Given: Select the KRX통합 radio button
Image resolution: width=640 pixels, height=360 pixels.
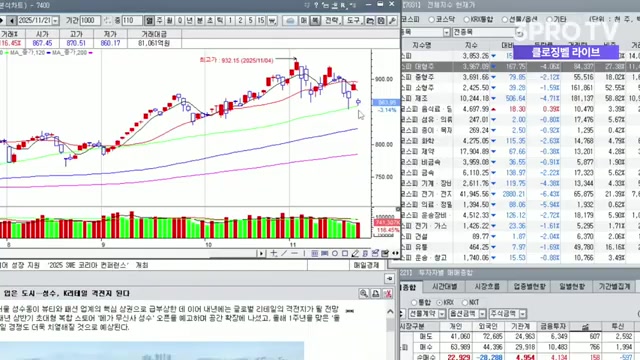Looking at the screenshot, I should pos(467,20).
